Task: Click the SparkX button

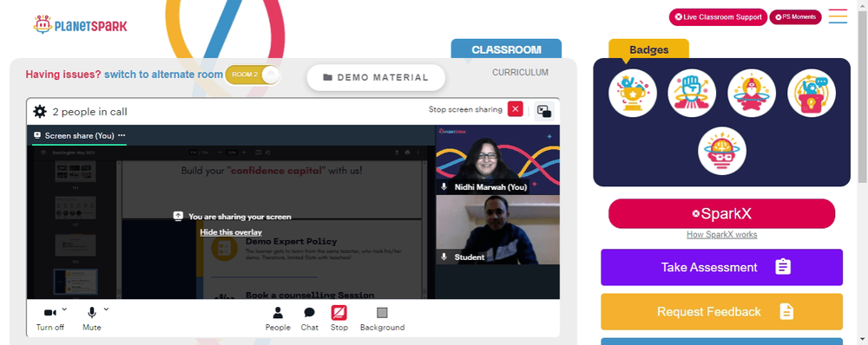Action: coord(722,214)
